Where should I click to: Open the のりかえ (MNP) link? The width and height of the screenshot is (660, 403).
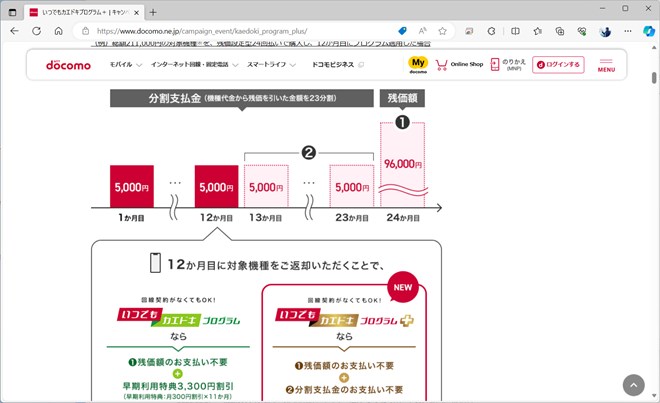[508, 64]
